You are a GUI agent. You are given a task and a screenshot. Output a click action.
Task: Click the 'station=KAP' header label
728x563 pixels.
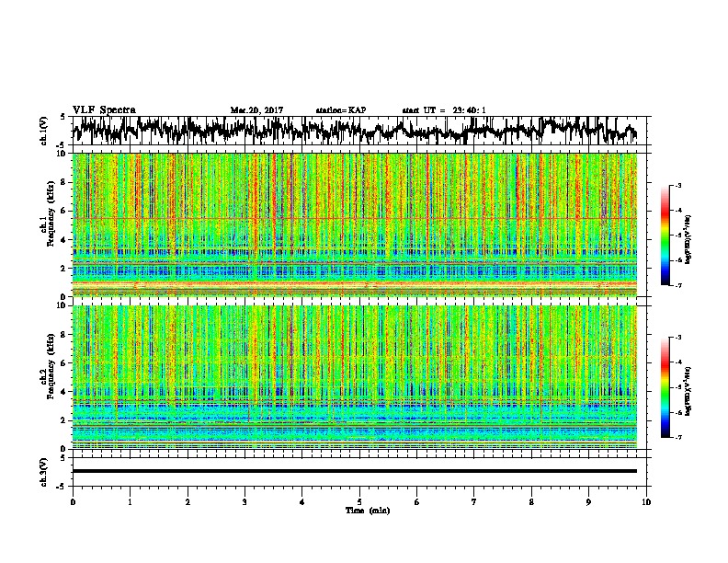[341, 110]
